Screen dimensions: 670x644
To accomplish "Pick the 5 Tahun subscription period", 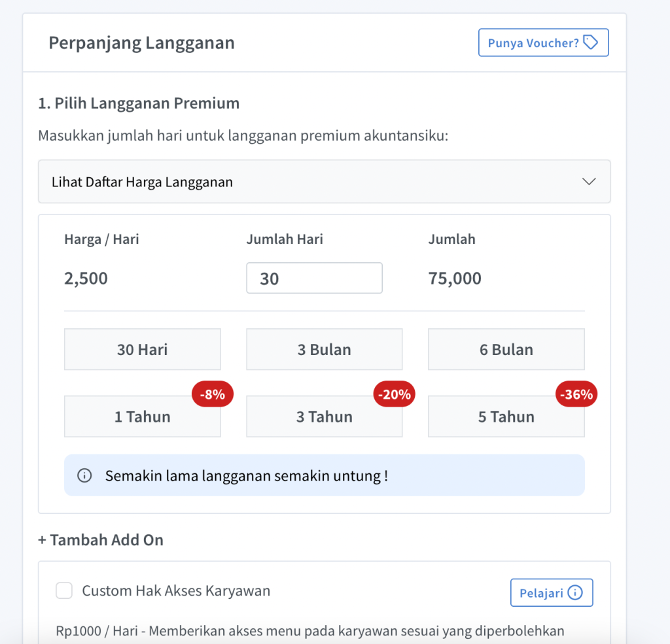I will tap(506, 417).
